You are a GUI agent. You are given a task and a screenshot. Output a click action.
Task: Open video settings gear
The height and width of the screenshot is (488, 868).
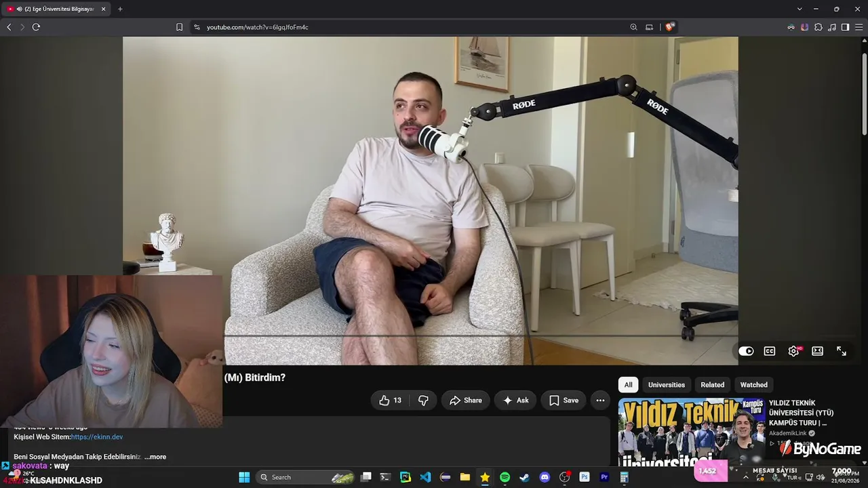click(x=793, y=351)
